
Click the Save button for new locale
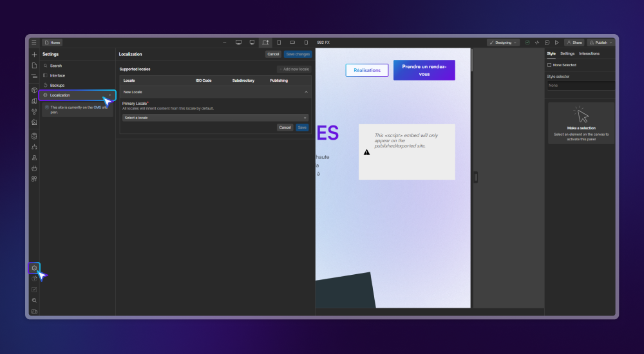(302, 127)
